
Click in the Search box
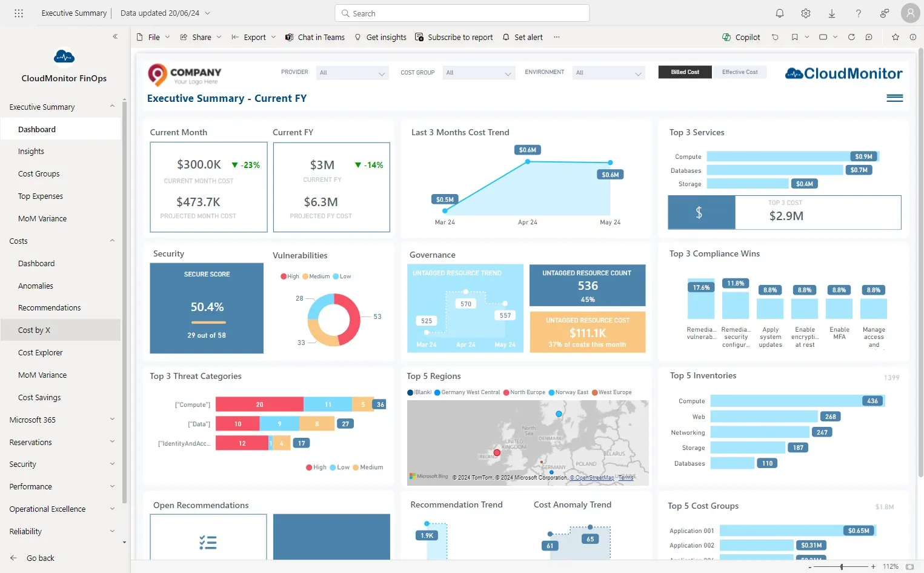pos(462,13)
